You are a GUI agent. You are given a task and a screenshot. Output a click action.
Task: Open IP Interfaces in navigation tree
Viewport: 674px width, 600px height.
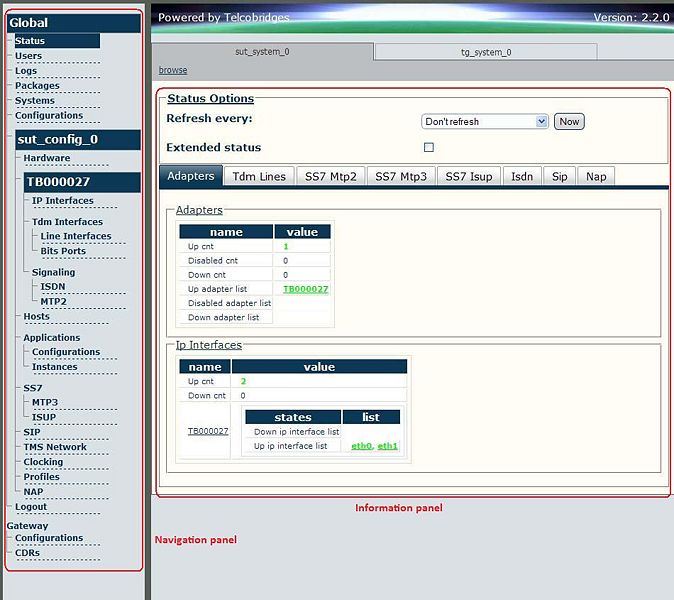coord(63,200)
